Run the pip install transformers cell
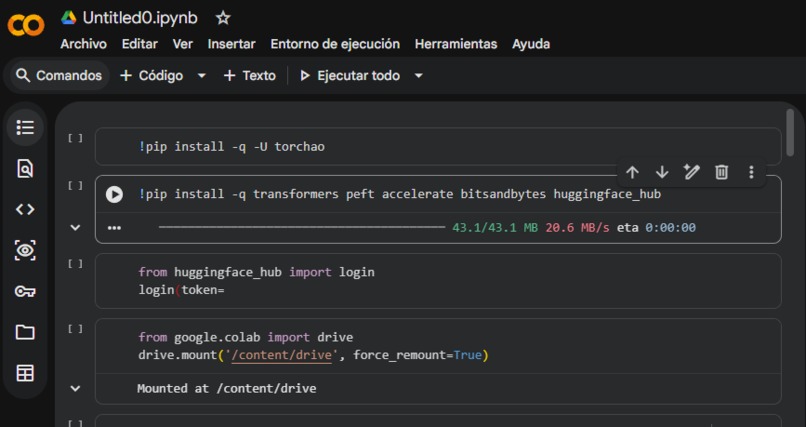 [114, 194]
